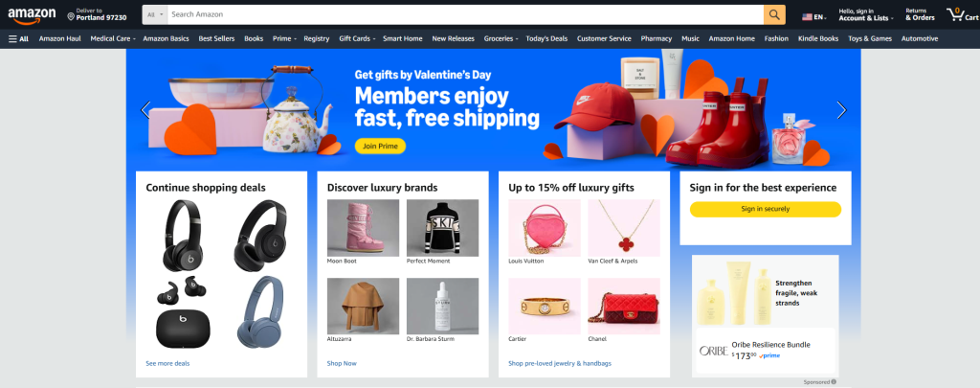This screenshot has height=388, width=980.
Task: Go to previous banner slide arrow
Action: (x=145, y=110)
